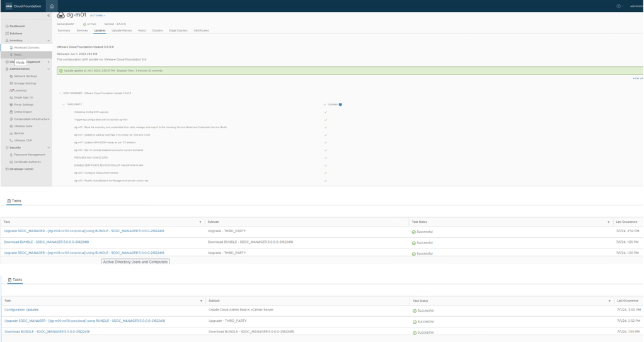The image size is (644, 342).
Task: Click the Network Settings icon
Action: pos(11,76)
